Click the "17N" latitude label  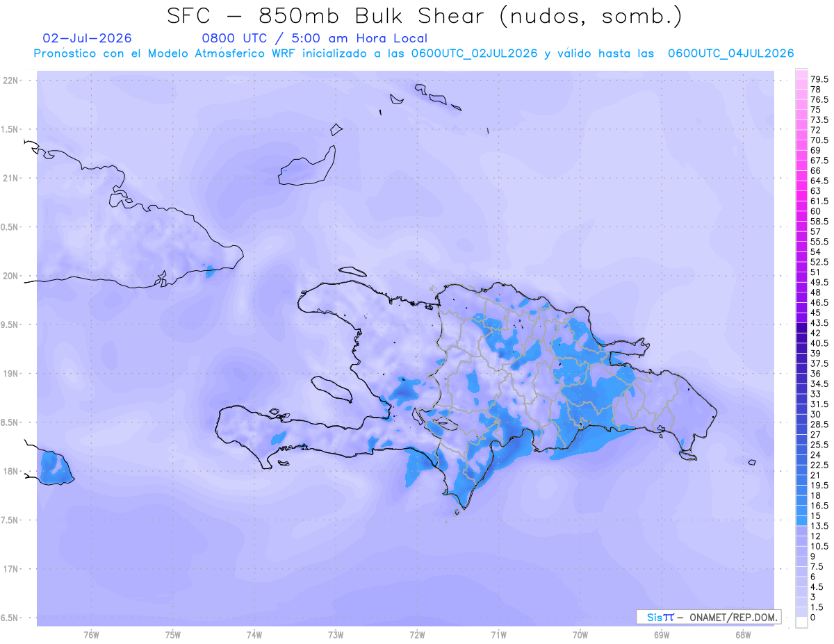click(x=10, y=569)
